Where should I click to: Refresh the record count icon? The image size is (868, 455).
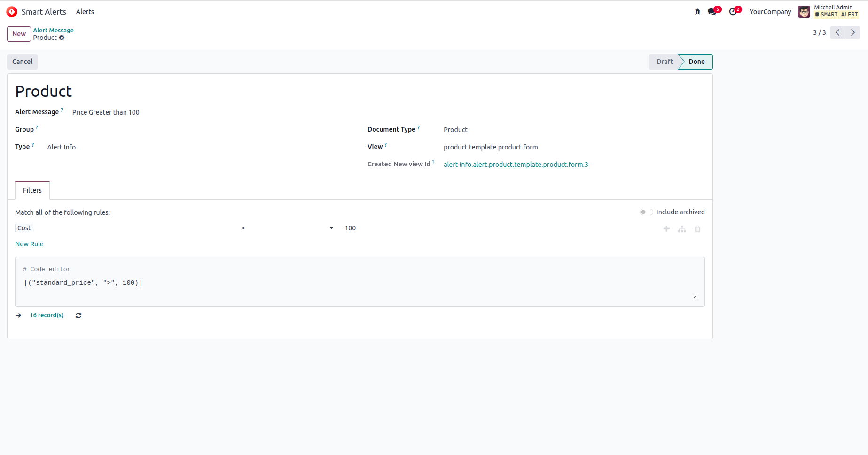[78, 315]
